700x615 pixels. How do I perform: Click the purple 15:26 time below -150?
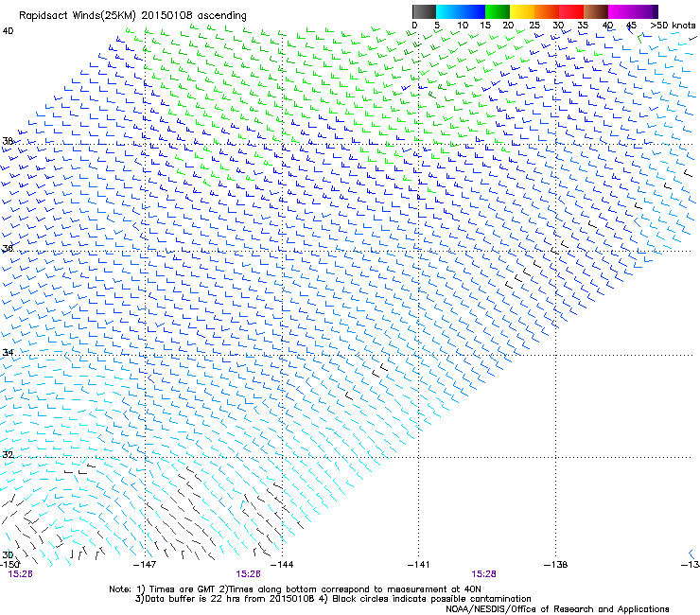coord(20,574)
